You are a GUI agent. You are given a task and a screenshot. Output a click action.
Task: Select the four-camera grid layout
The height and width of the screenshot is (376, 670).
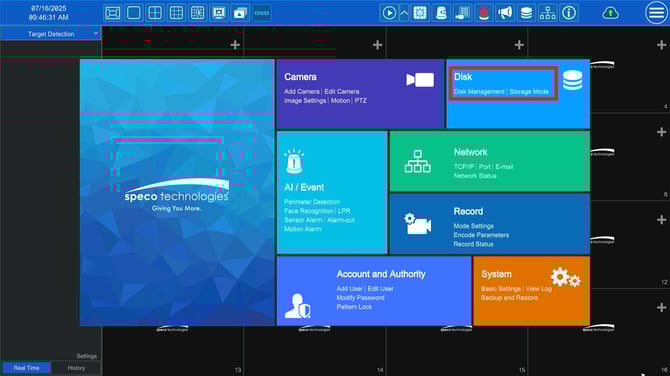tap(155, 13)
